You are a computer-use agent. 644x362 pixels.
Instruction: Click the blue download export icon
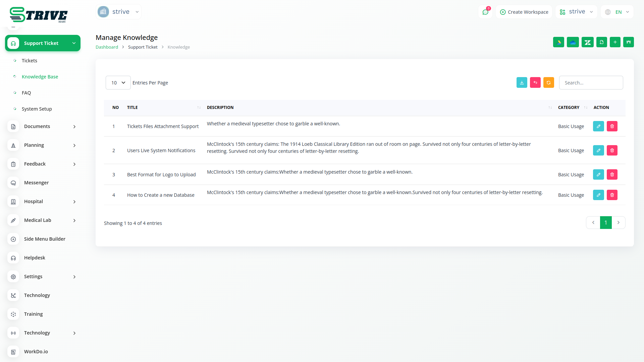tap(522, 82)
